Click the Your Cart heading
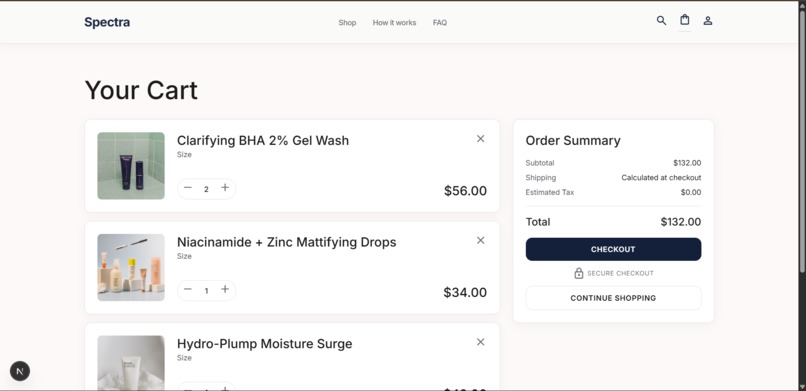 [x=141, y=90]
